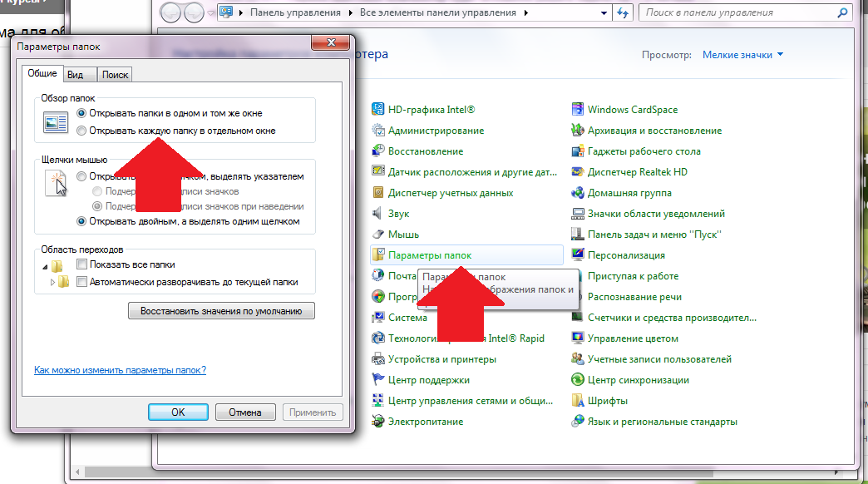The height and width of the screenshot is (484, 868).
Task: Open the Домашняя группа icon
Action: pos(577,192)
